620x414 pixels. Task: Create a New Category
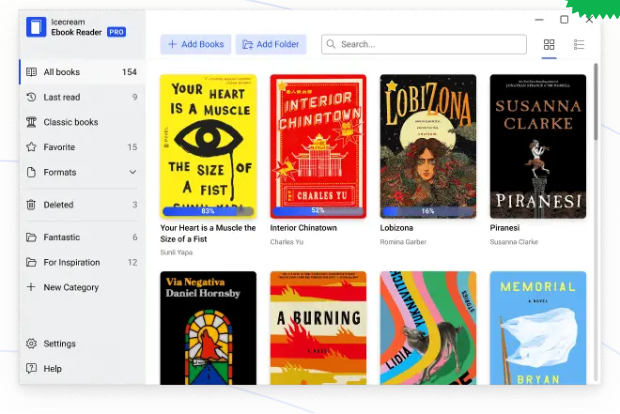point(82,287)
